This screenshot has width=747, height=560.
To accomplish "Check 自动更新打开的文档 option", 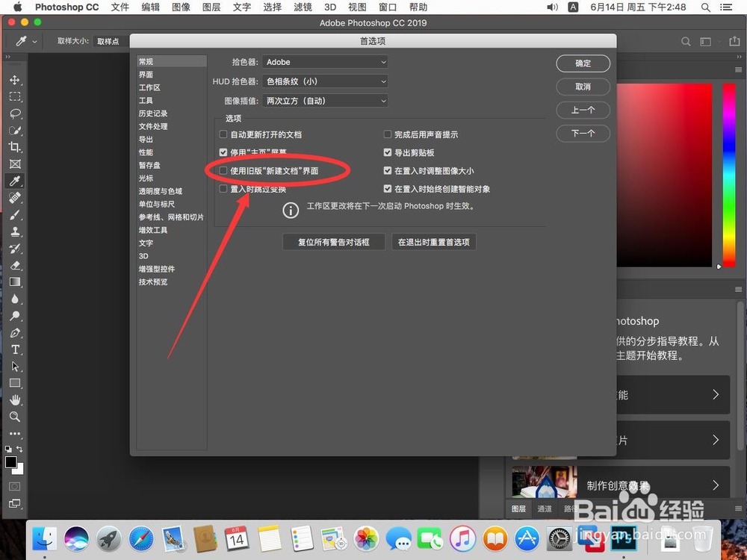I will pos(223,134).
